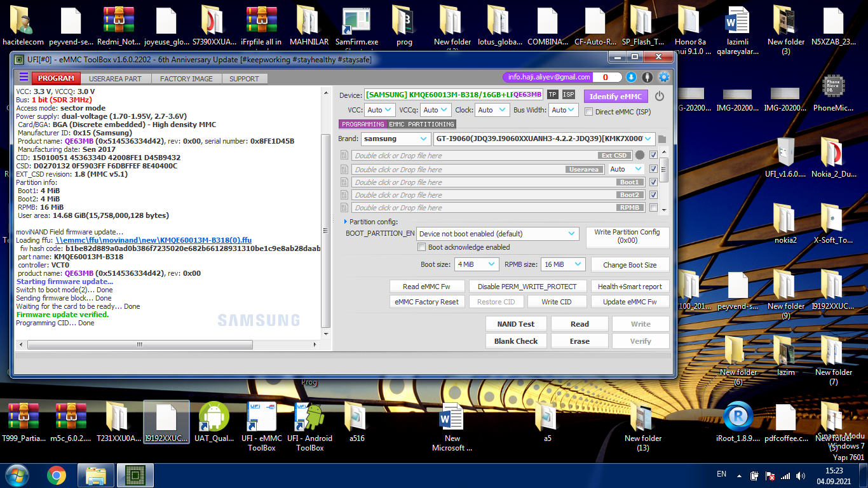Click the Identify eMMC button

616,97
